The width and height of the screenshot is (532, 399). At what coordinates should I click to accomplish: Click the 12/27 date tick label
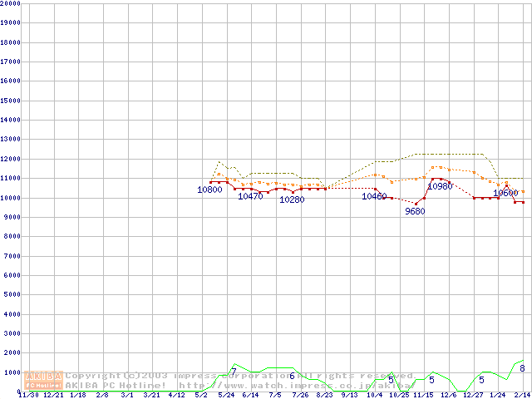click(x=473, y=395)
